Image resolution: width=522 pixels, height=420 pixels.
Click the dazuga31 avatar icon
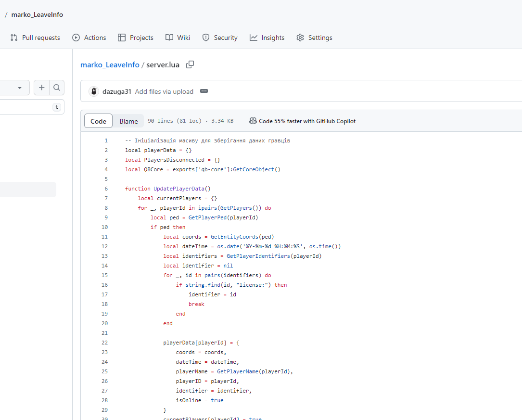pos(94,91)
